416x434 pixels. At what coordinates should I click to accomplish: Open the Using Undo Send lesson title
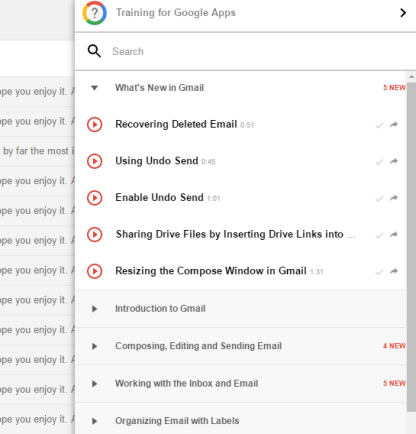click(157, 161)
